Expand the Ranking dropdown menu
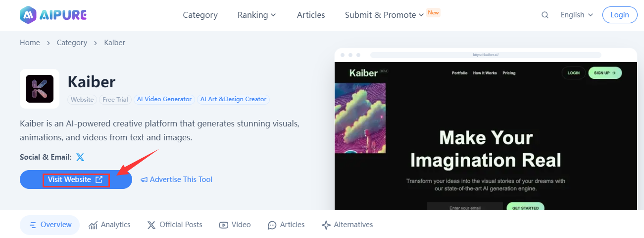This screenshot has height=238, width=644. click(x=256, y=15)
